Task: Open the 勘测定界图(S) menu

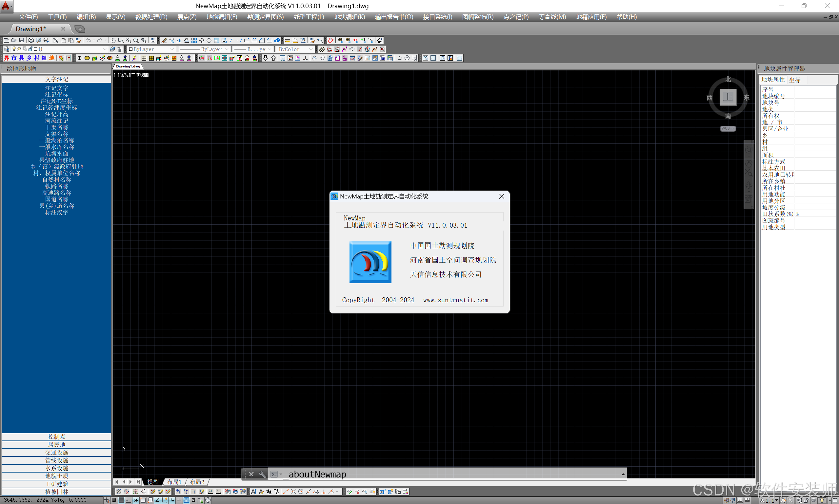Action: (265, 17)
